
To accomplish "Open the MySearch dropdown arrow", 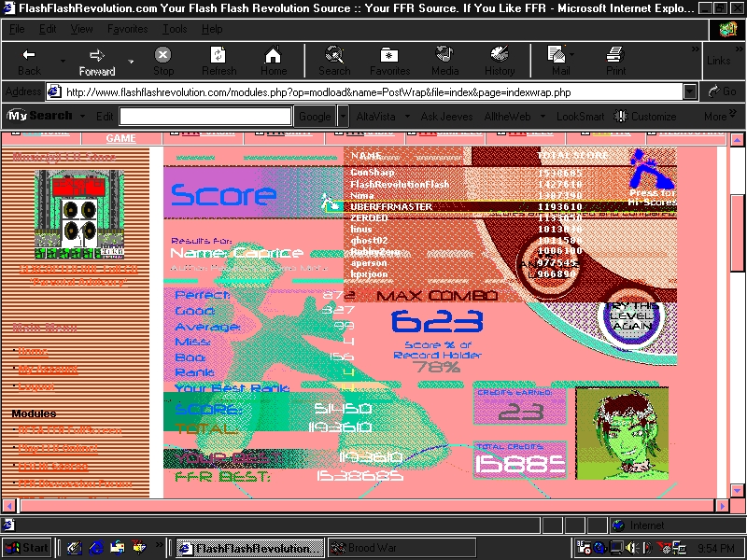I will (x=82, y=116).
